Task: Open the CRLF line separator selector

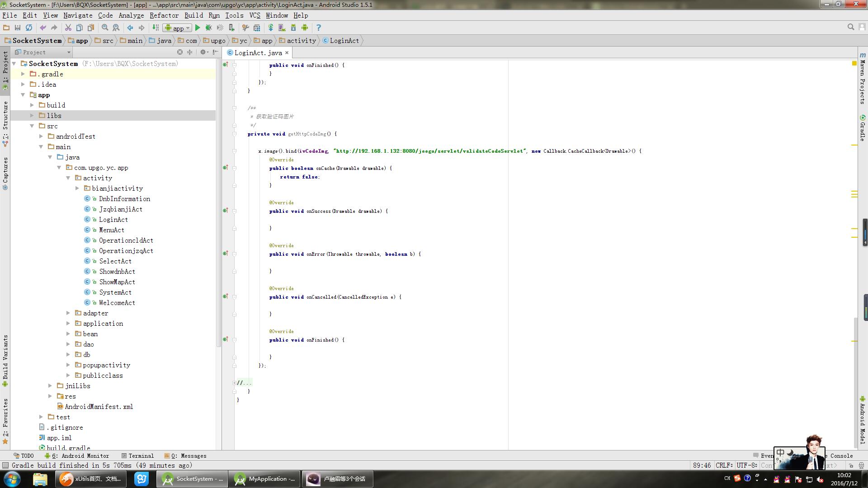Action: (x=724, y=465)
